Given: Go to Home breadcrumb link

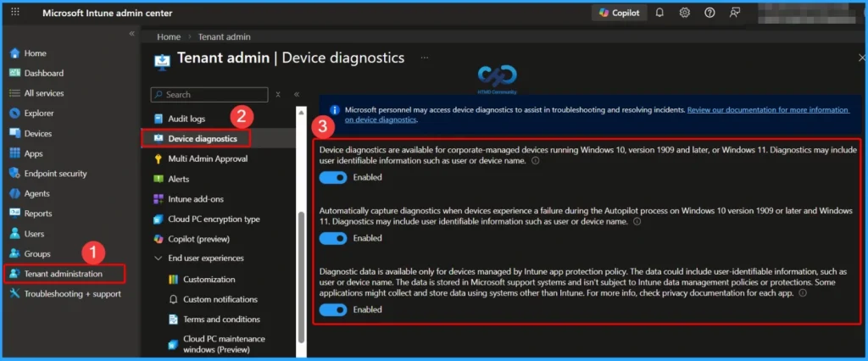Looking at the screenshot, I should coord(169,36).
